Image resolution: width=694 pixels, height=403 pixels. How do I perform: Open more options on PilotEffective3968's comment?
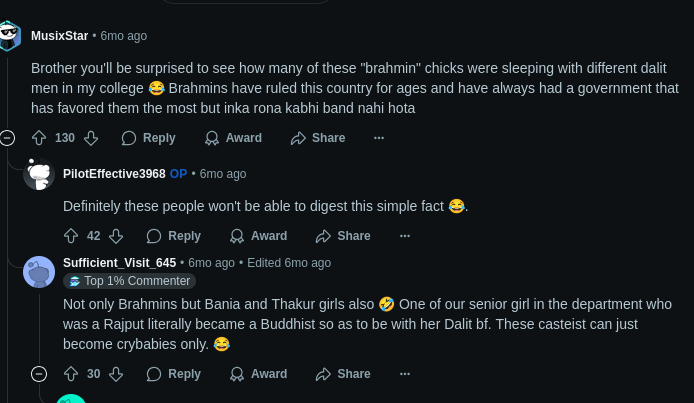point(404,236)
